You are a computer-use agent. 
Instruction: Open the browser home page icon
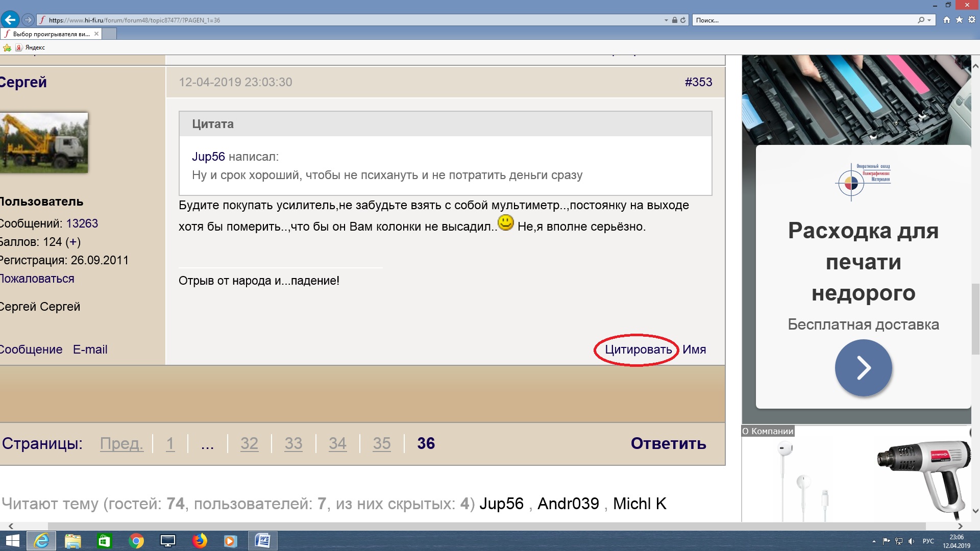(947, 20)
